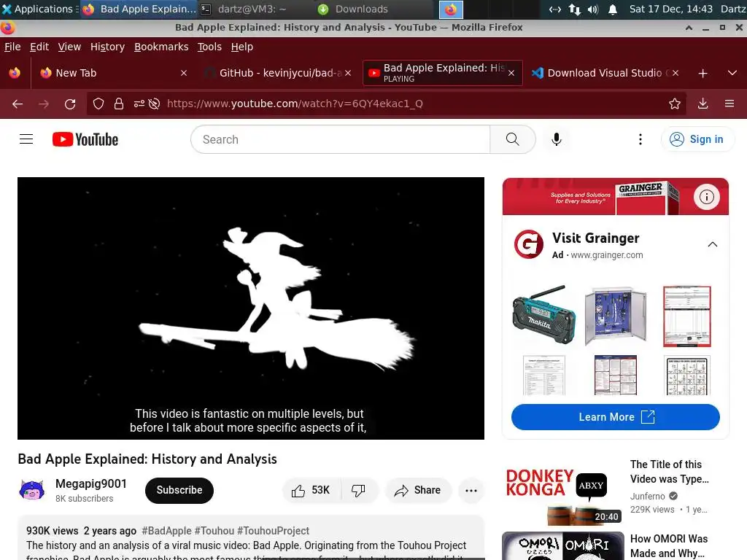
Task: Open the Edit menu
Action: [x=39, y=47]
